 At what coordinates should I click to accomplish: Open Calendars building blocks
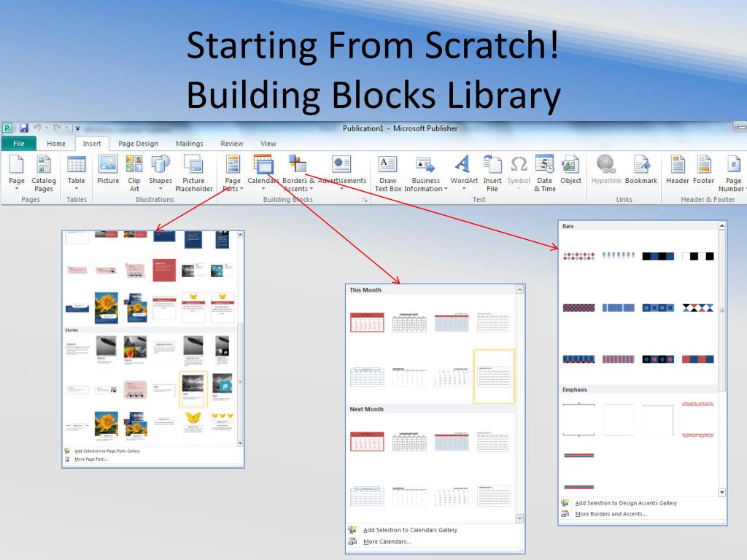(x=263, y=173)
